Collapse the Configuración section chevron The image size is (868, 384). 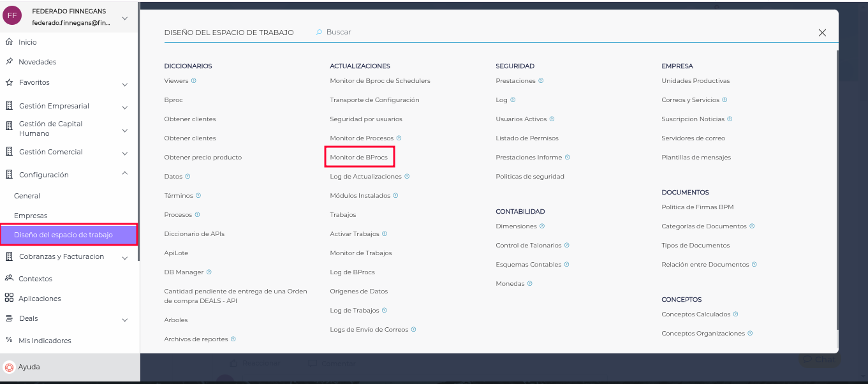point(125,173)
